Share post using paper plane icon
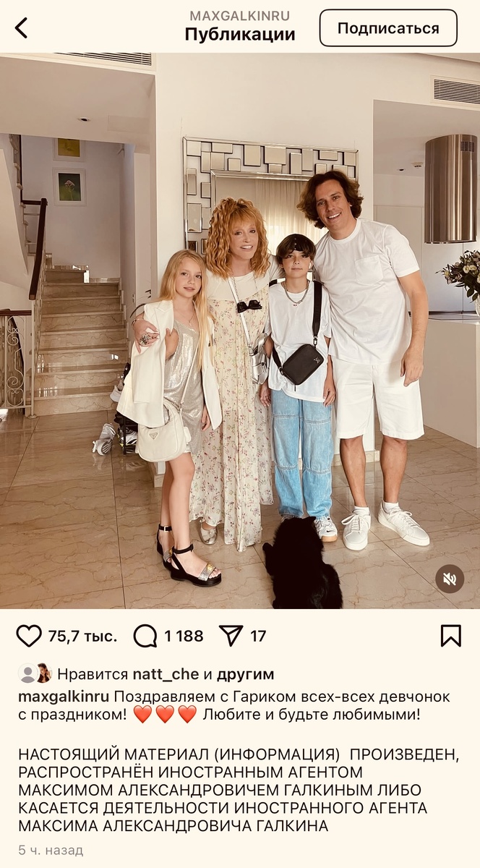 pyautogui.click(x=231, y=636)
